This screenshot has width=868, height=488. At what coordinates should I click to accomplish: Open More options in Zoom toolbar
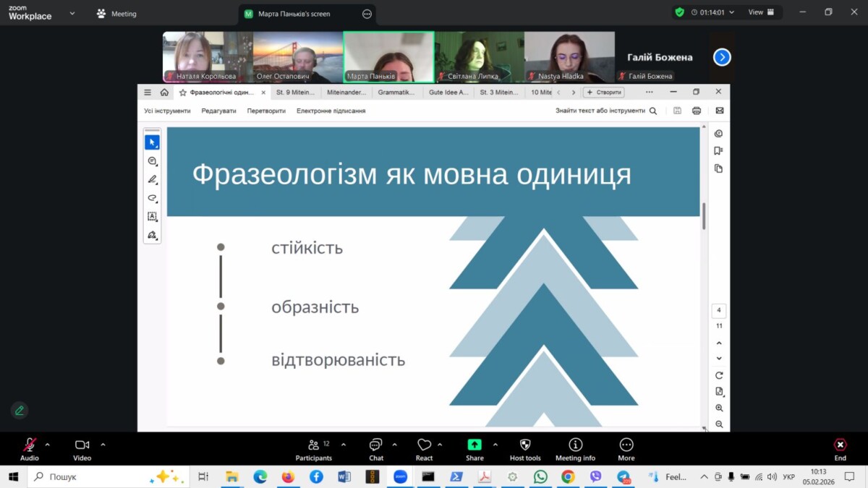(x=626, y=449)
